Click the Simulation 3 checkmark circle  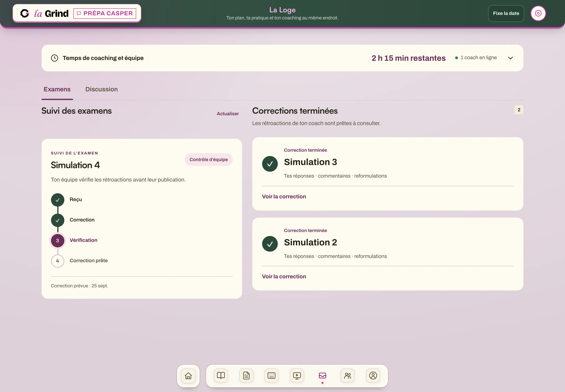pos(270,164)
